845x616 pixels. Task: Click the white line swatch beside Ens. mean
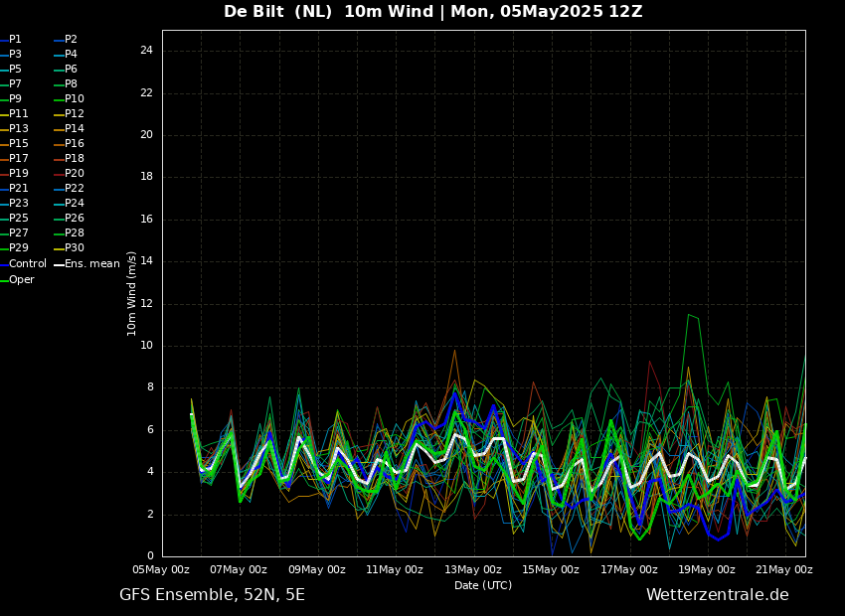(x=59, y=264)
